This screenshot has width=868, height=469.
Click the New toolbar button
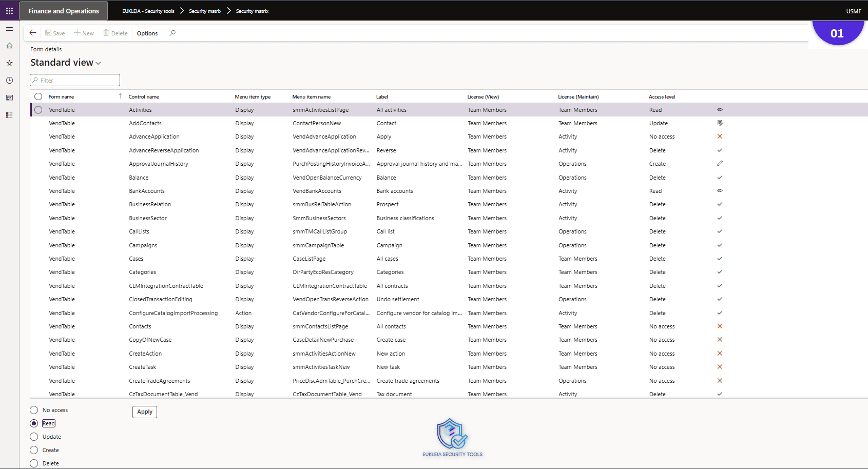pyautogui.click(x=84, y=33)
